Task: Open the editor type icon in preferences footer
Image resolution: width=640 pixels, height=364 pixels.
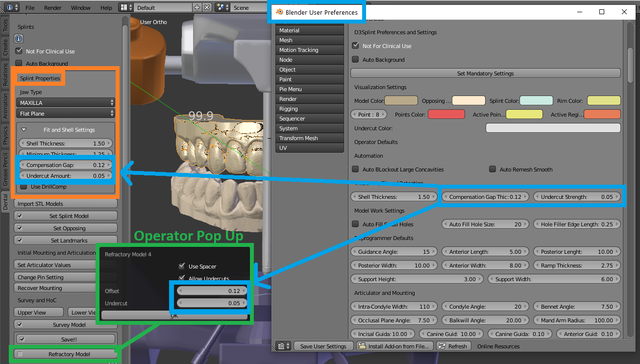Action: (284, 346)
